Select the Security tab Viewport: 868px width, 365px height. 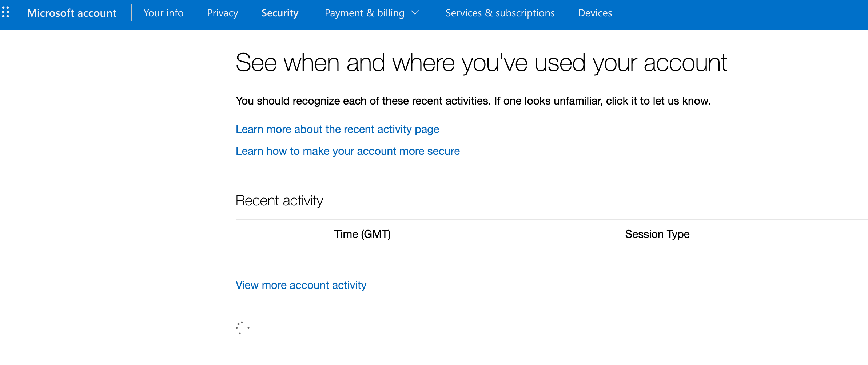280,13
